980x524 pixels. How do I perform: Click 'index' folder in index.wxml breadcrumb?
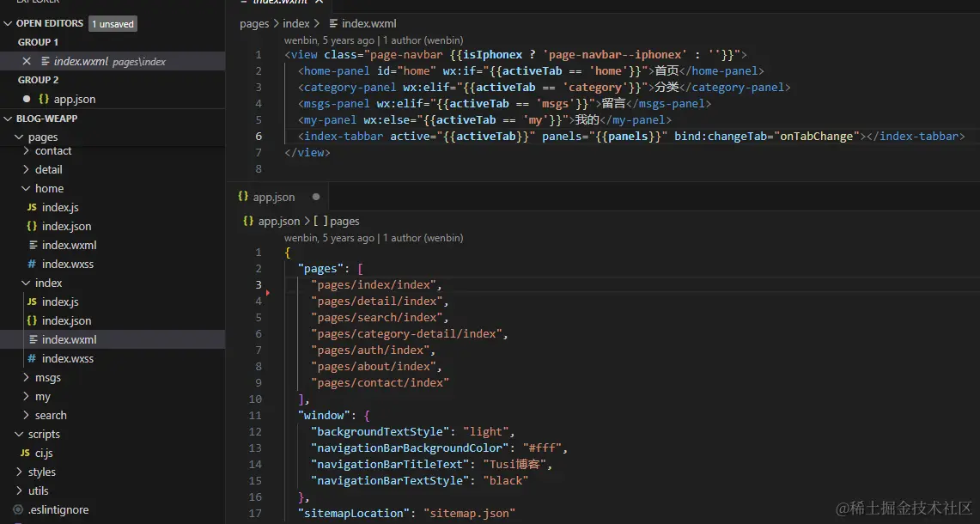pyautogui.click(x=295, y=24)
